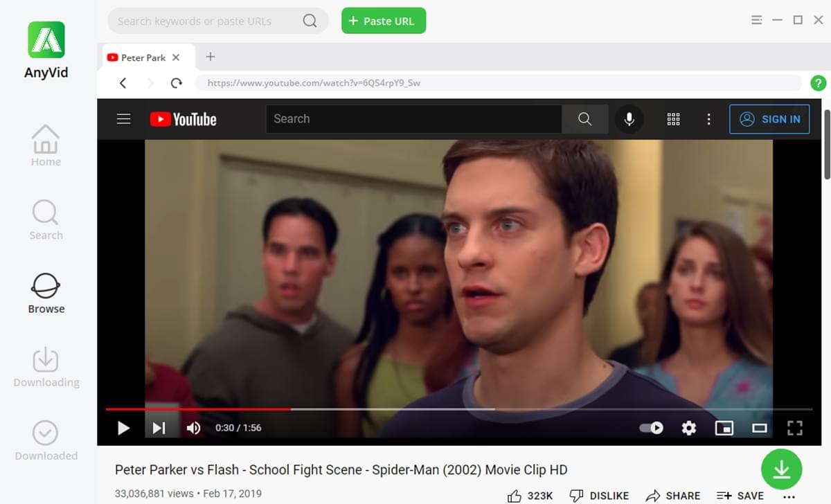Click the SHARE button
Viewport: 831px width, 504px height.
(x=673, y=496)
